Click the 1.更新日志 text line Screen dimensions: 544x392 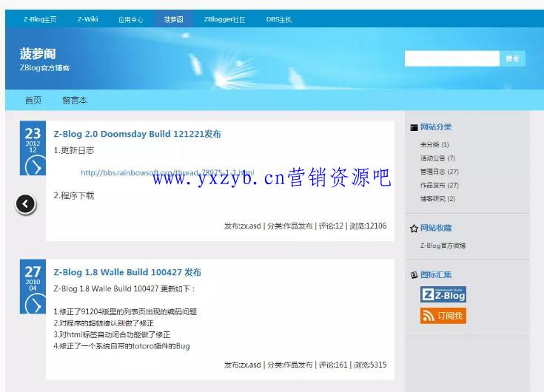point(73,150)
